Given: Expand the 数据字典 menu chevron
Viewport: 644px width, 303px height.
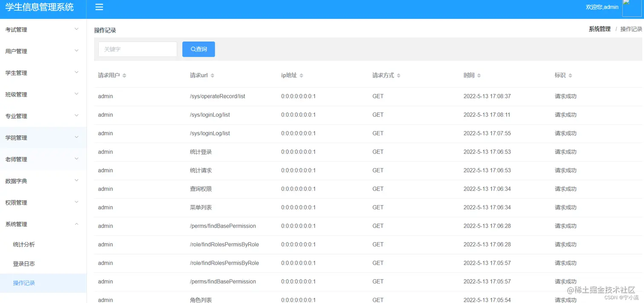Looking at the screenshot, I should click(77, 180).
